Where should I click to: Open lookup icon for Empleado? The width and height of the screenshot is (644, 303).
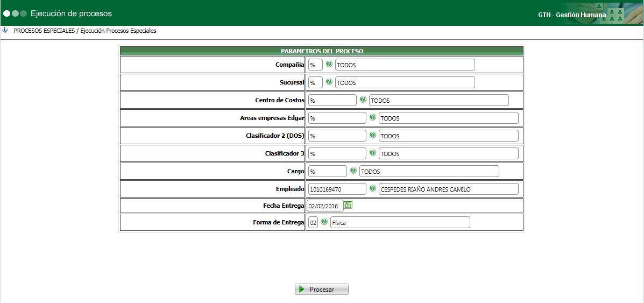click(372, 188)
